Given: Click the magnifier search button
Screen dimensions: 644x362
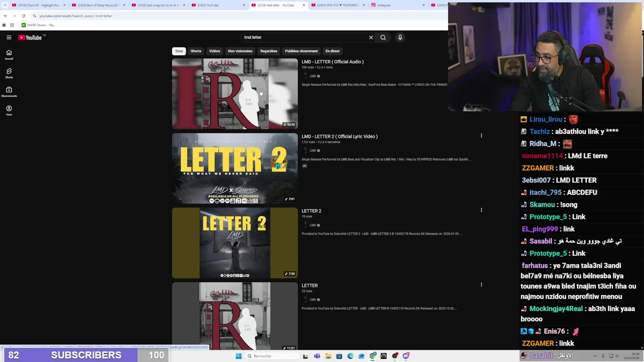Looking at the screenshot, I should 383,37.
